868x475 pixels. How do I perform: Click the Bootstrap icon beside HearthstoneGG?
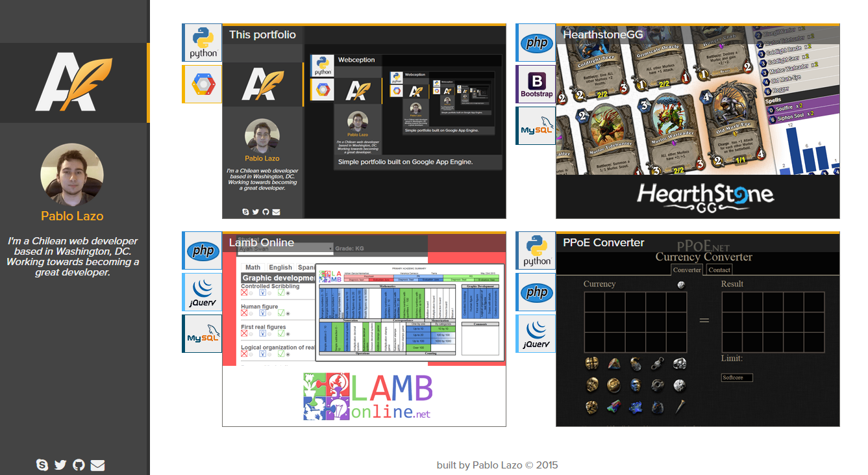coord(536,84)
